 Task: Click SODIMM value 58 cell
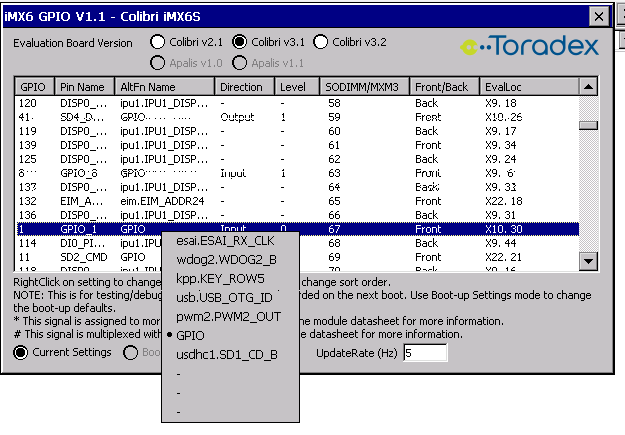334,103
